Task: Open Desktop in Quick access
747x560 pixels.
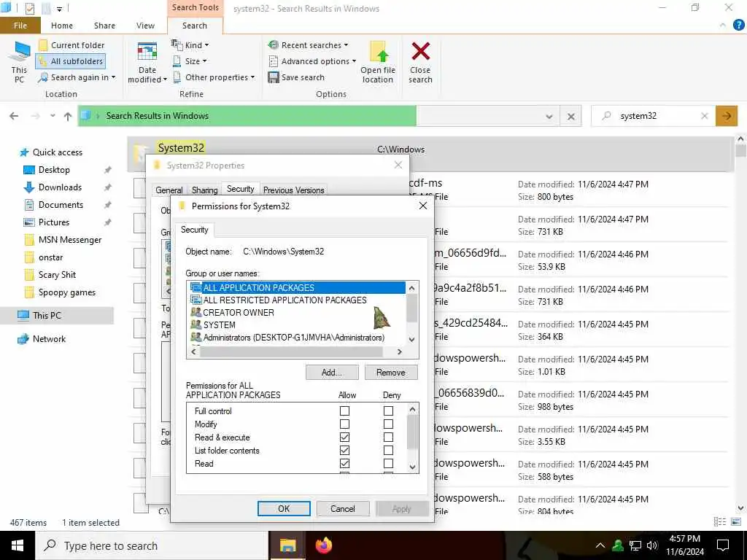Action: pyautogui.click(x=54, y=169)
